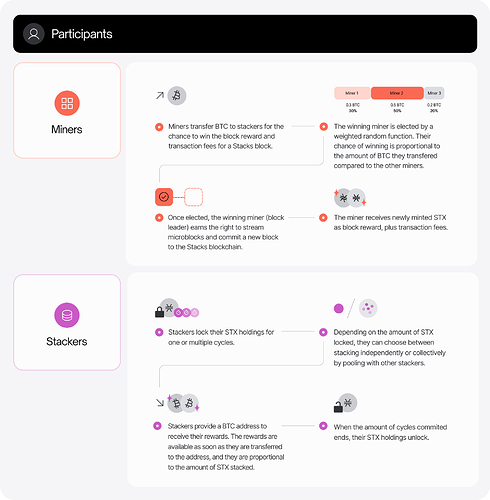
Task: Select the orange Miners grid icon
Action: [67, 103]
